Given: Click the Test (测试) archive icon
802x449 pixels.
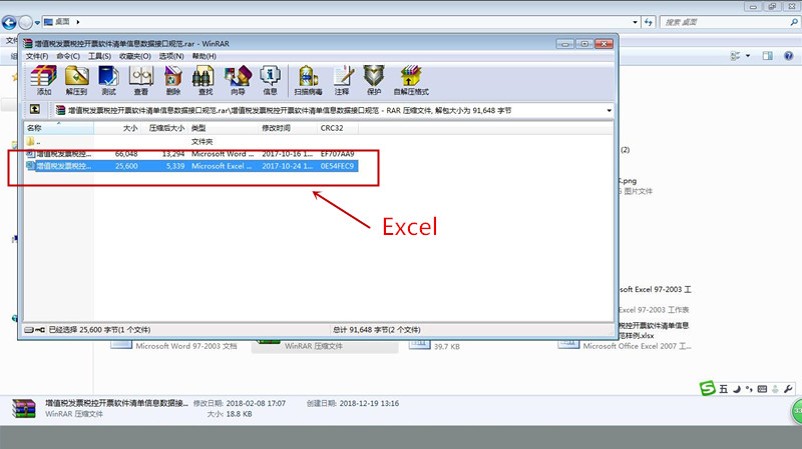Looking at the screenshot, I should tap(108, 80).
